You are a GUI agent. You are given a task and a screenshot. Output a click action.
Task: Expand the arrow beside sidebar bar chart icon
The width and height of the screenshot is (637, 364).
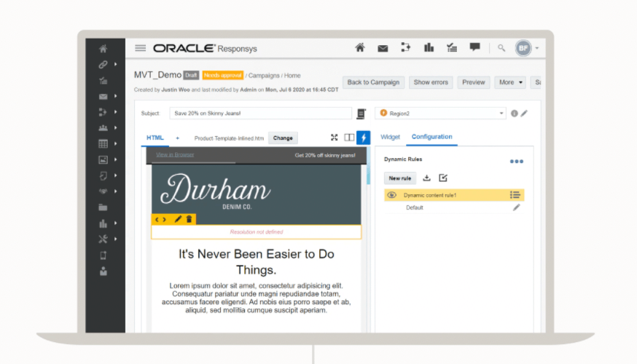tap(116, 223)
